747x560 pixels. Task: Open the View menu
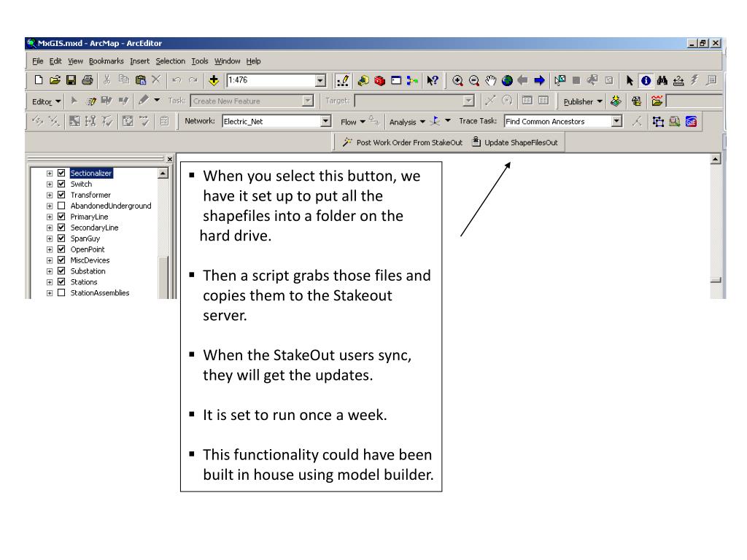[75, 61]
